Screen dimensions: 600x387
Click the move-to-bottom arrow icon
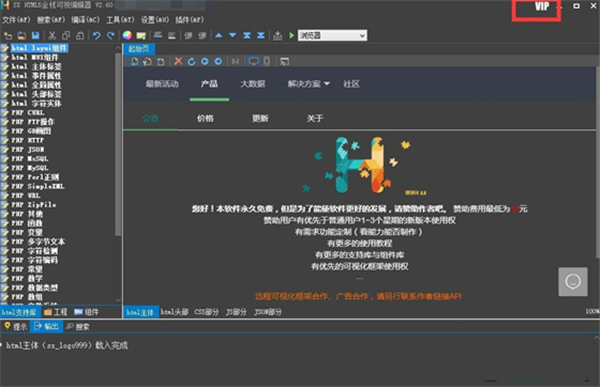pos(261,36)
